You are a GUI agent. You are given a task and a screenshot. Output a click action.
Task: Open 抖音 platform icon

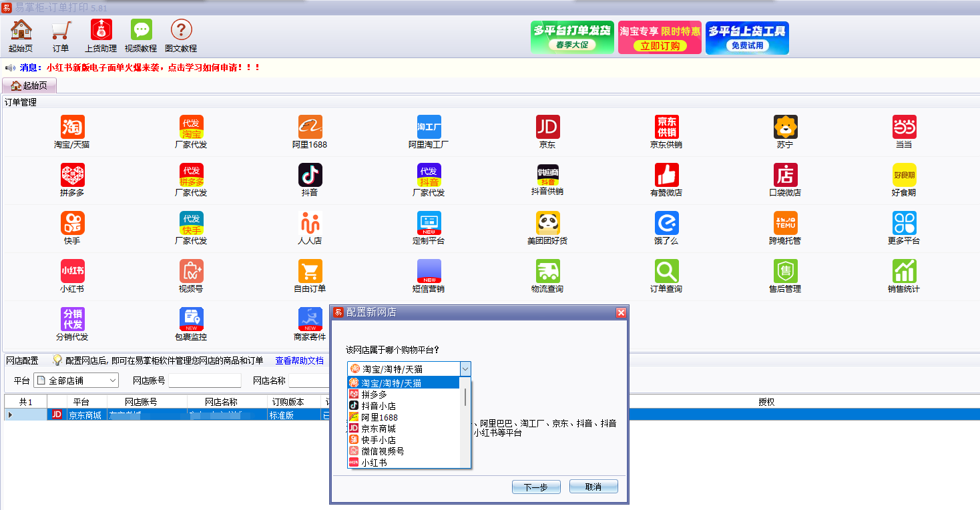coord(310,175)
